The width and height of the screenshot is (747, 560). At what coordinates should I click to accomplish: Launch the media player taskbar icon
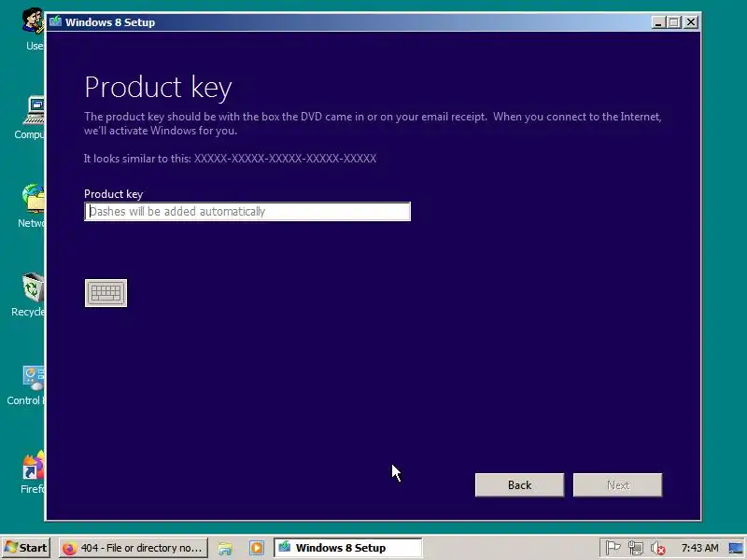click(256, 548)
